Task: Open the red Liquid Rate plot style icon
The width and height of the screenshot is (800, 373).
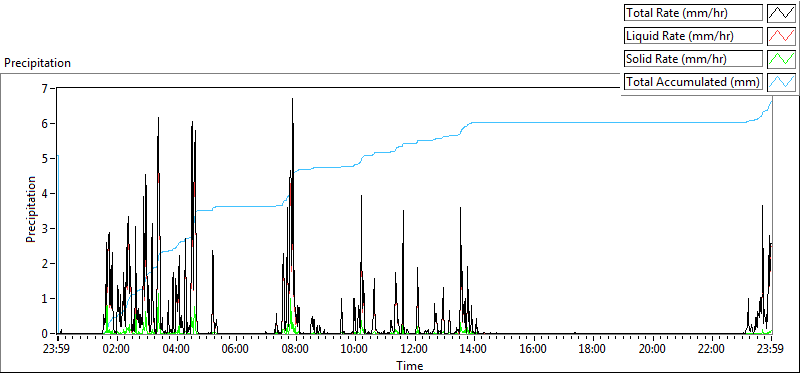Action: coord(782,36)
